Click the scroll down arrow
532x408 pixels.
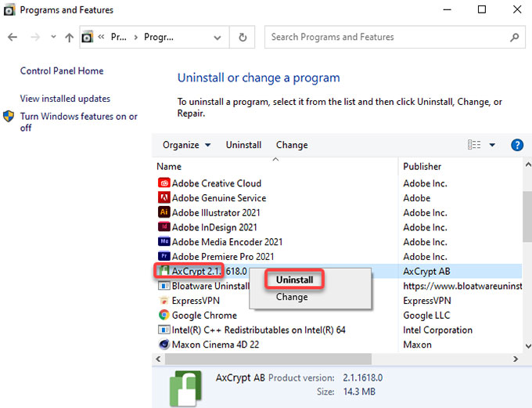tap(527, 346)
